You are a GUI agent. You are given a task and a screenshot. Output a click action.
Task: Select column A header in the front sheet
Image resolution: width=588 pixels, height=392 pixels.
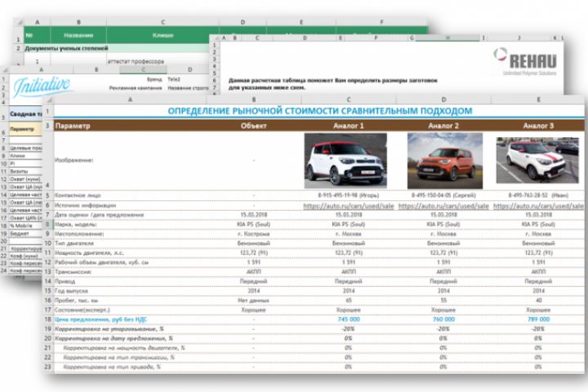[x=130, y=100]
